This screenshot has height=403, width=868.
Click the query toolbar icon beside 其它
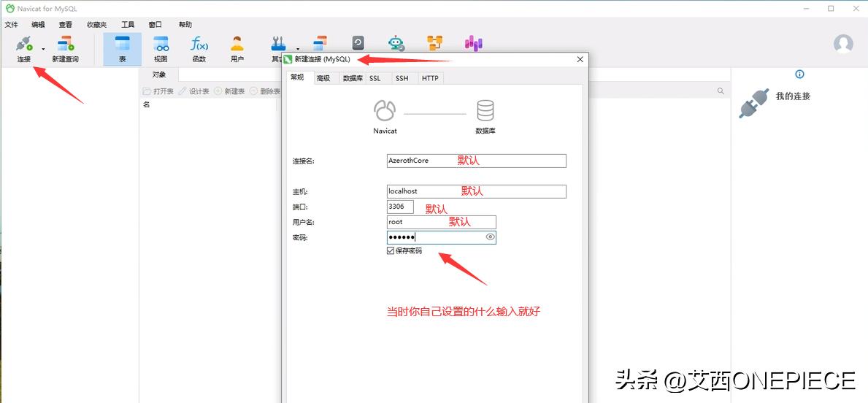320,43
